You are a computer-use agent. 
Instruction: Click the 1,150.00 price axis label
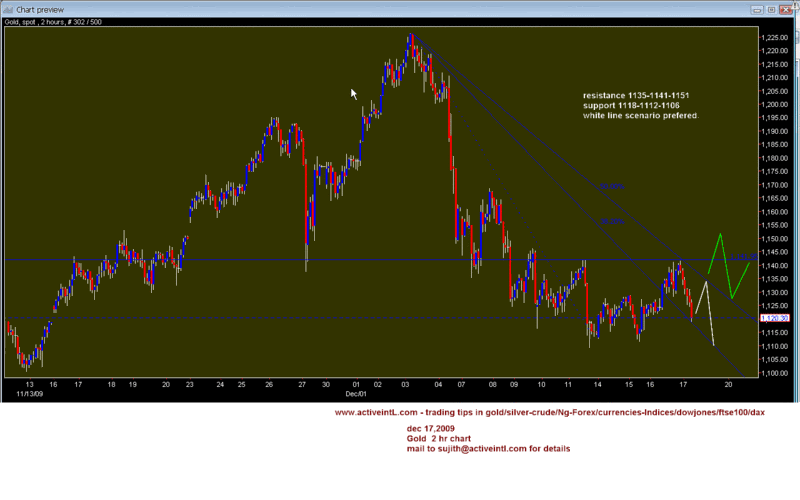(776, 239)
